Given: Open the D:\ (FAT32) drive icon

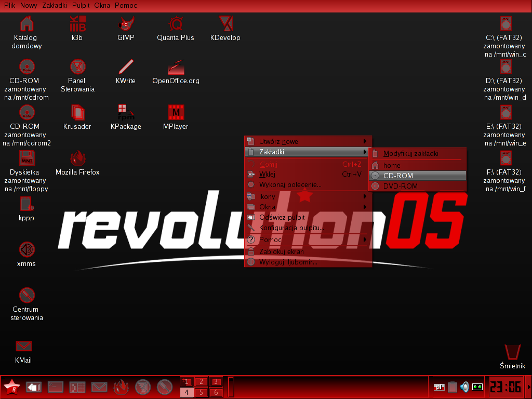Looking at the screenshot, I should [x=506, y=67].
